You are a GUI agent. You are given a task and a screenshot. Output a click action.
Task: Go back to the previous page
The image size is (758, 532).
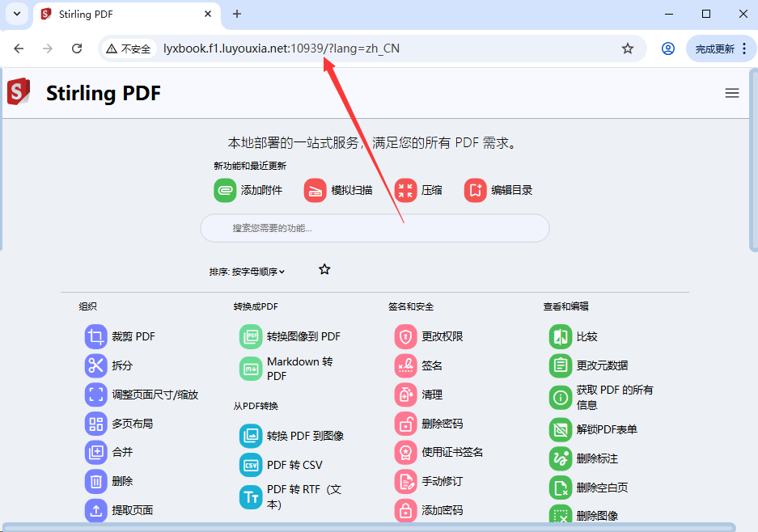point(19,49)
